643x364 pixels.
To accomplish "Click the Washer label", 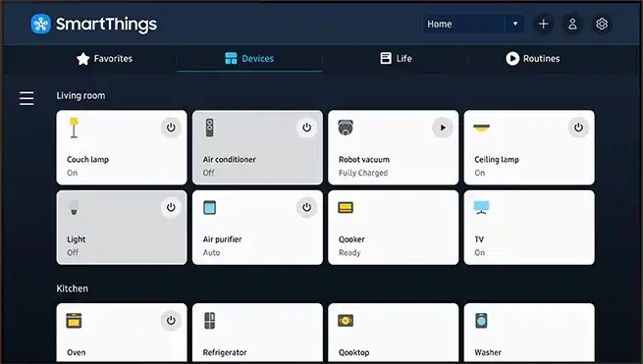I will click(488, 352).
